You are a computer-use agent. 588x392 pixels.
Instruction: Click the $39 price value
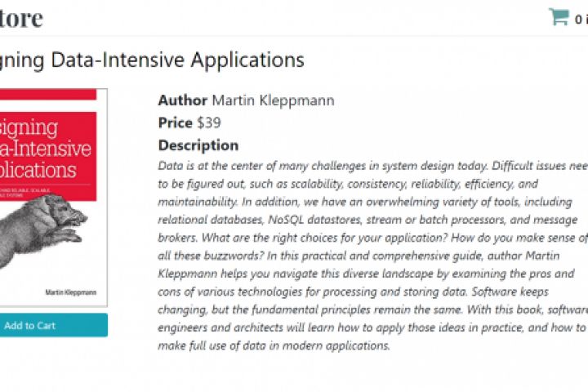(x=209, y=123)
